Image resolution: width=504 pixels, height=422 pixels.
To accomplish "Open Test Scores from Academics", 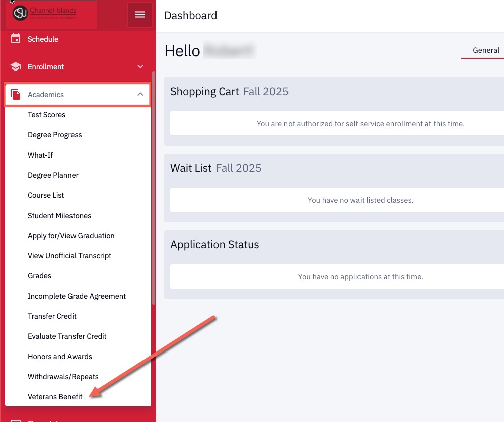I will tap(46, 115).
